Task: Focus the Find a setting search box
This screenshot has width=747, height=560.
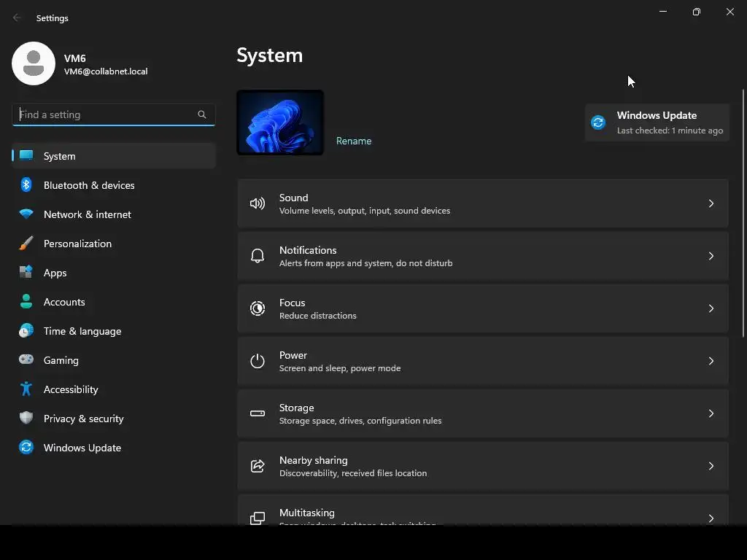Action: pyautogui.click(x=106, y=114)
